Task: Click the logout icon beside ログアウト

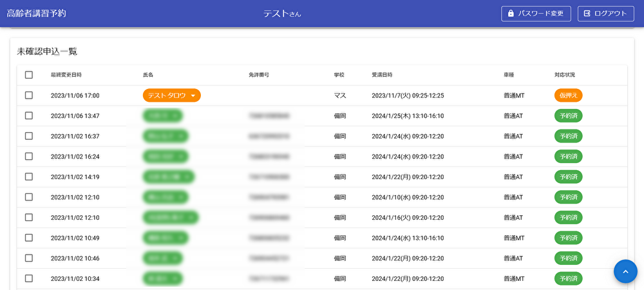Action: pos(587,14)
